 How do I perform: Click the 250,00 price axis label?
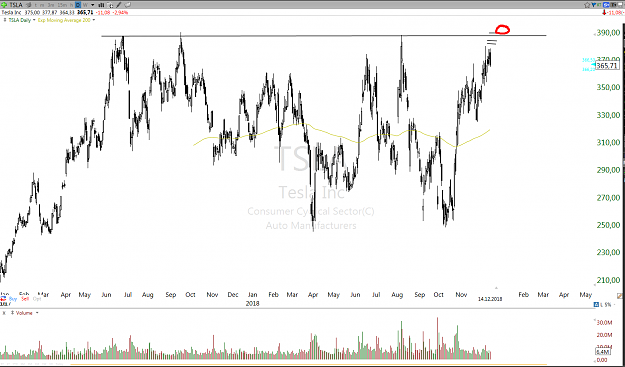(609, 225)
